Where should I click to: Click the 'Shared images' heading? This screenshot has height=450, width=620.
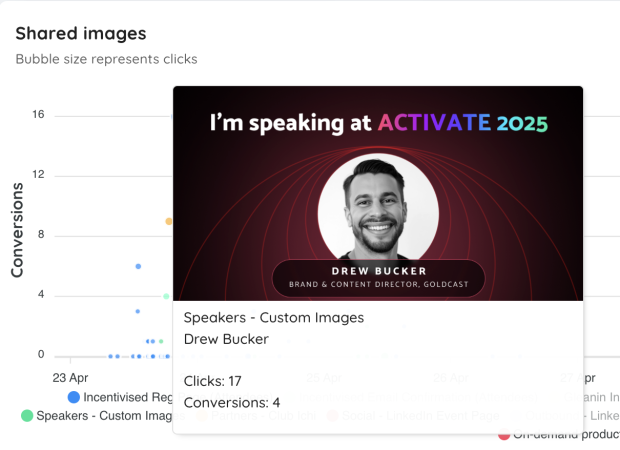(x=81, y=34)
